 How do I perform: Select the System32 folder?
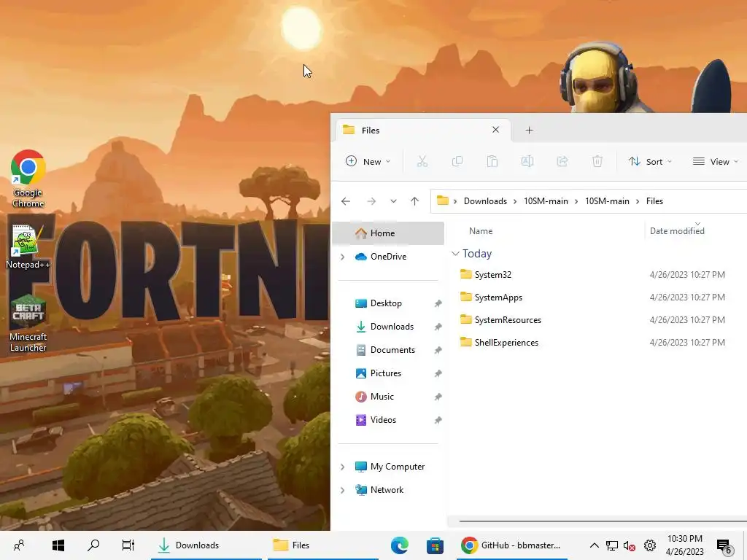[x=493, y=275]
